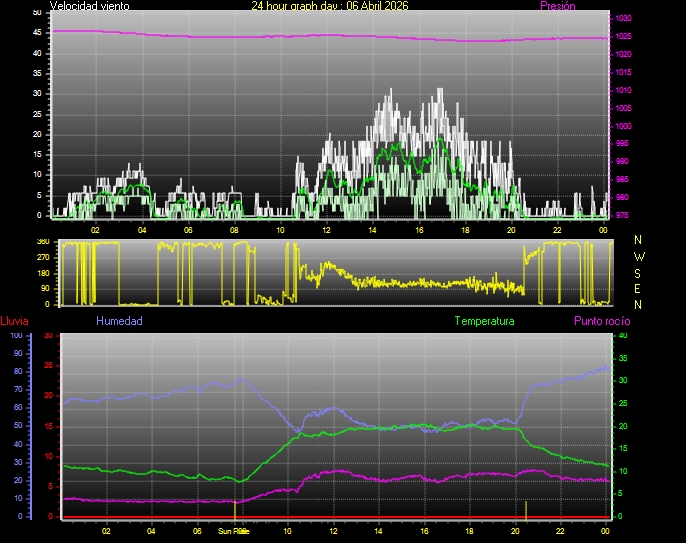The height and width of the screenshot is (543, 686).
Task: Click the Sun Rise marker on the time axis
Action: 233,532
